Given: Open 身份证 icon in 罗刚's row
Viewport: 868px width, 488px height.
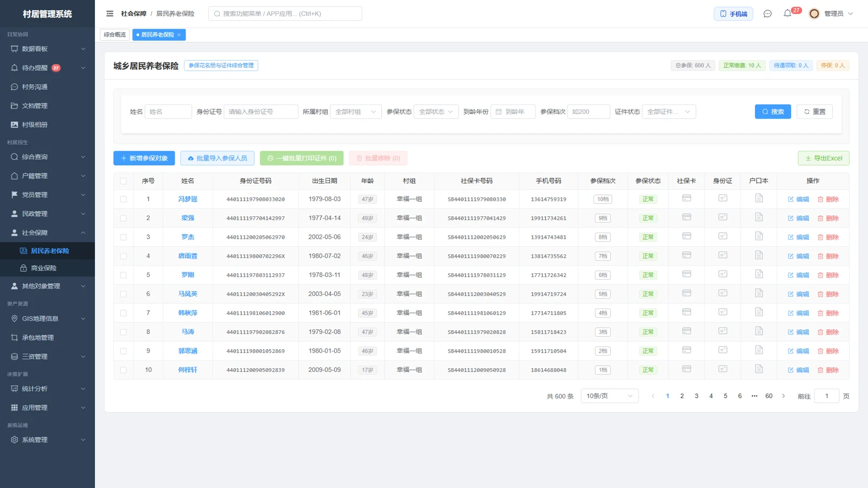Looking at the screenshot, I should click(723, 274).
